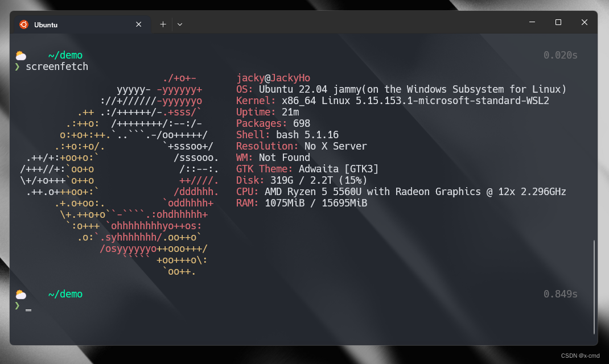Click the top ~/demo prompt path

coord(65,55)
